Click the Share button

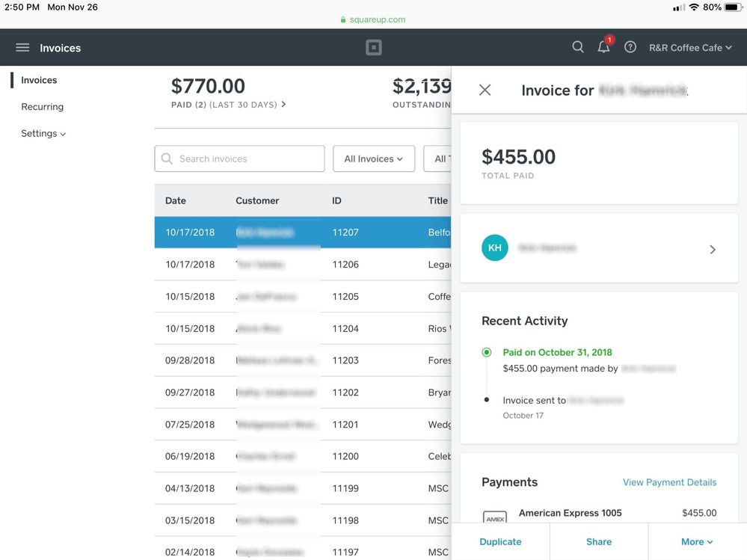(x=599, y=542)
